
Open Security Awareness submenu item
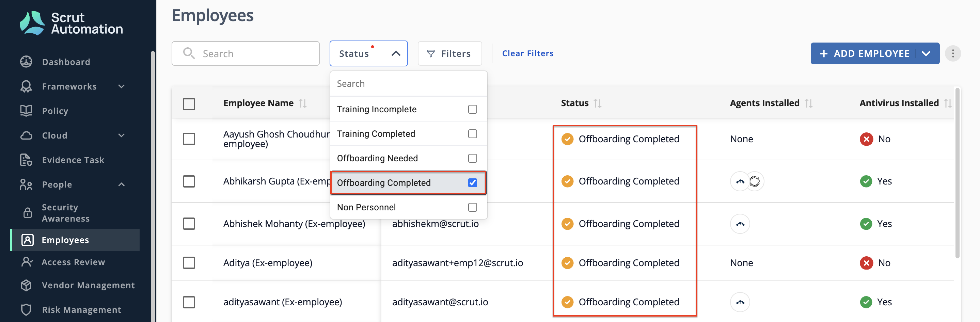66,213
